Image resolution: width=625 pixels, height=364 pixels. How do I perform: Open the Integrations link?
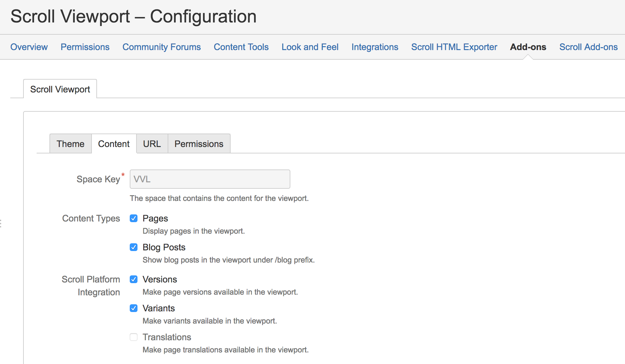coord(374,47)
